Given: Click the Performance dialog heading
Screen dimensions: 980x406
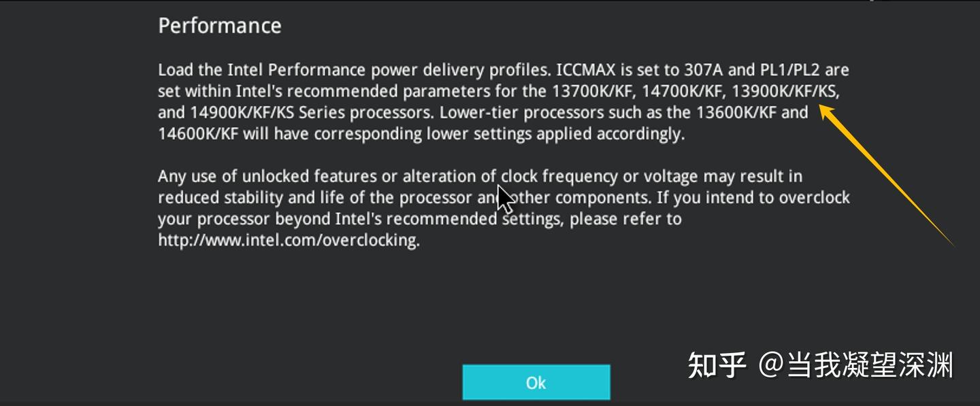Looking at the screenshot, I should coord(219,25).
